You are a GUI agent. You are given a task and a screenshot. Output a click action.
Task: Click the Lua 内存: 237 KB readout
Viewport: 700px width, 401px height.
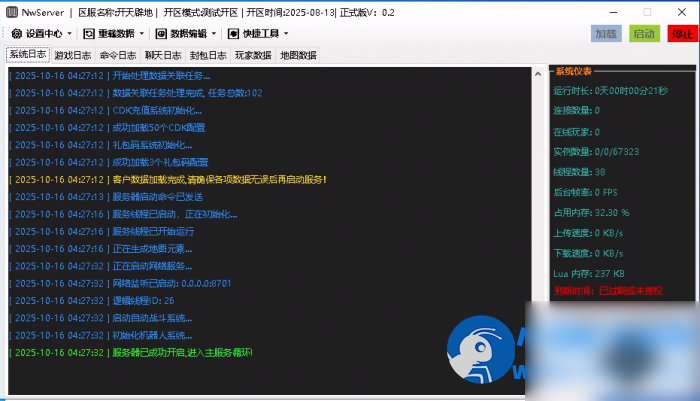click(589, 274)
